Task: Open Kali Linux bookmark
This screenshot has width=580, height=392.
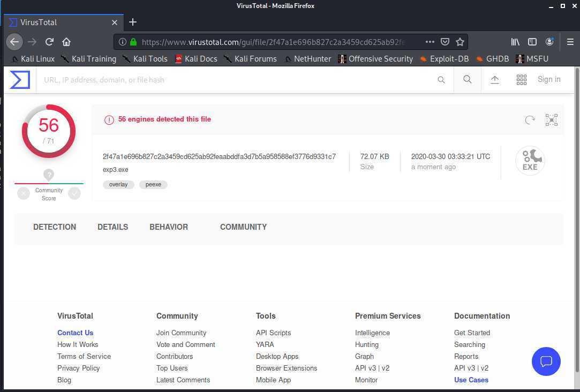Action: [x=33, y=59]
